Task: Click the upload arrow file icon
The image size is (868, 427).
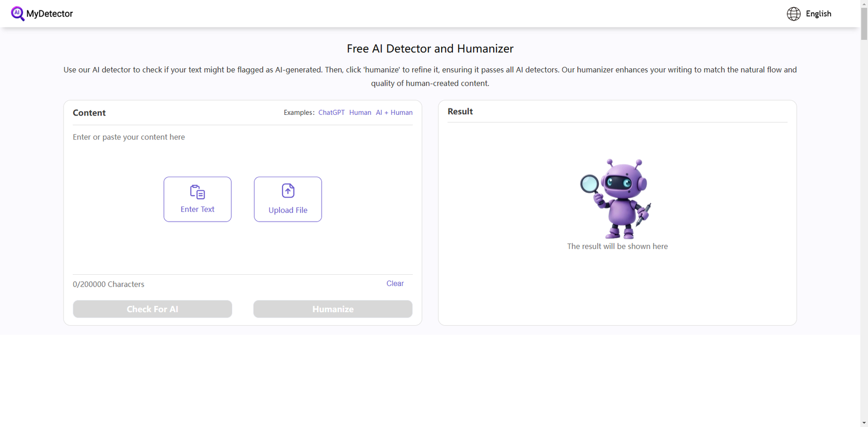Action: pyautogui.click(x=288, y=191)
